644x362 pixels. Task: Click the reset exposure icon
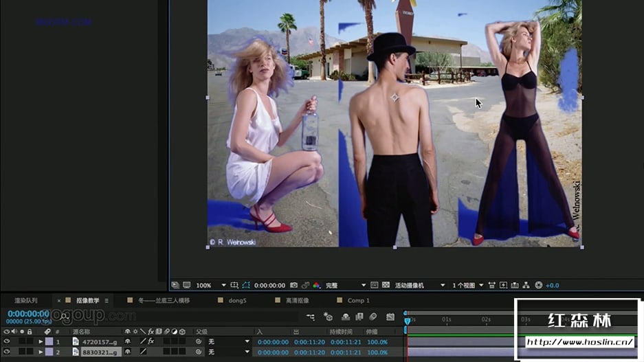539,285
